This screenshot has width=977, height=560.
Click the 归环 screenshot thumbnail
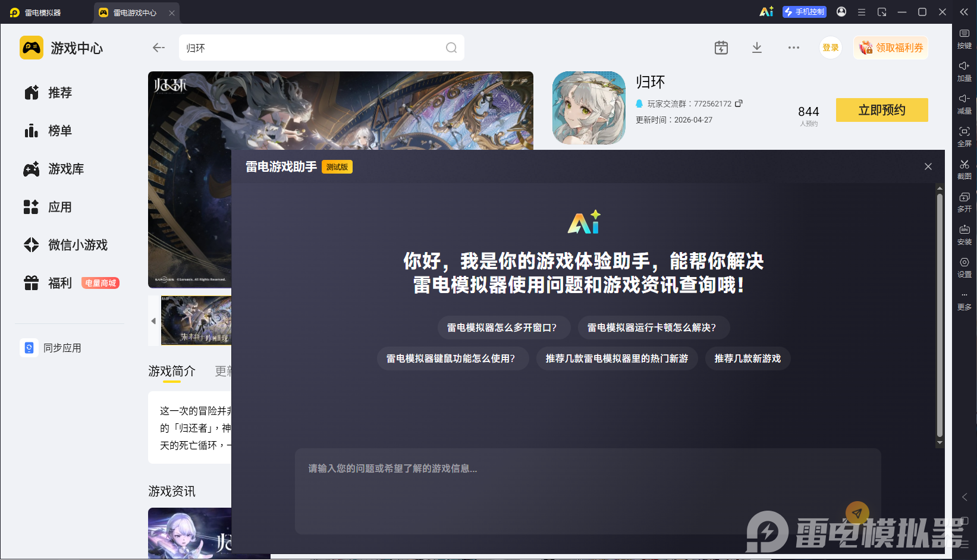[196, 320]
